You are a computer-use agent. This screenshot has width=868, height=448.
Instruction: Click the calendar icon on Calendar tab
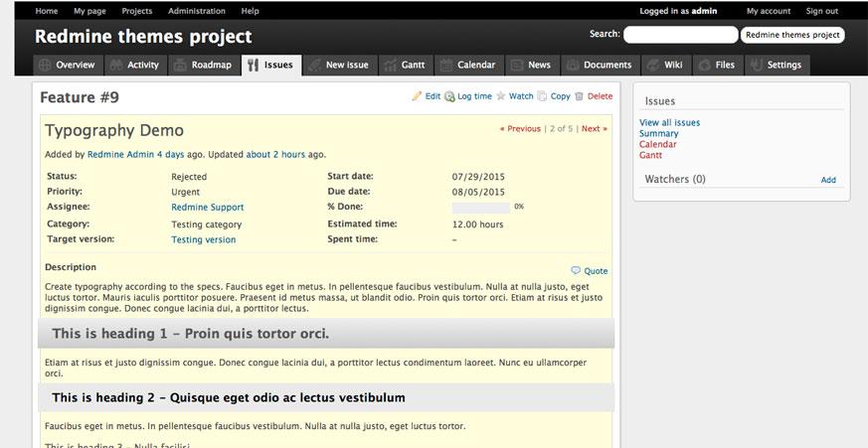(x=446, y=65)
